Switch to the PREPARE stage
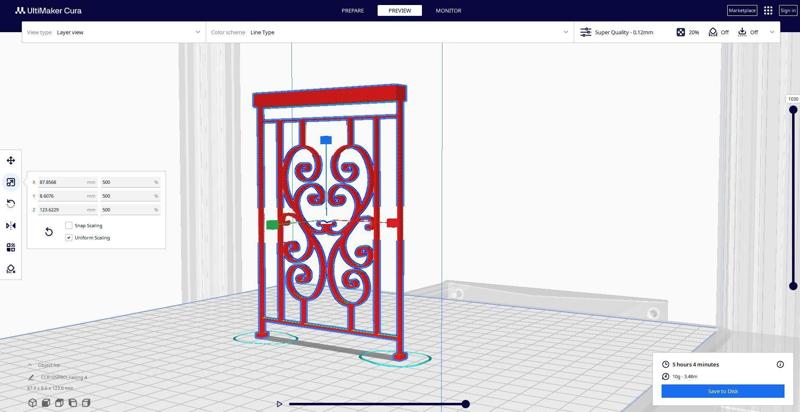 [353, 11]
